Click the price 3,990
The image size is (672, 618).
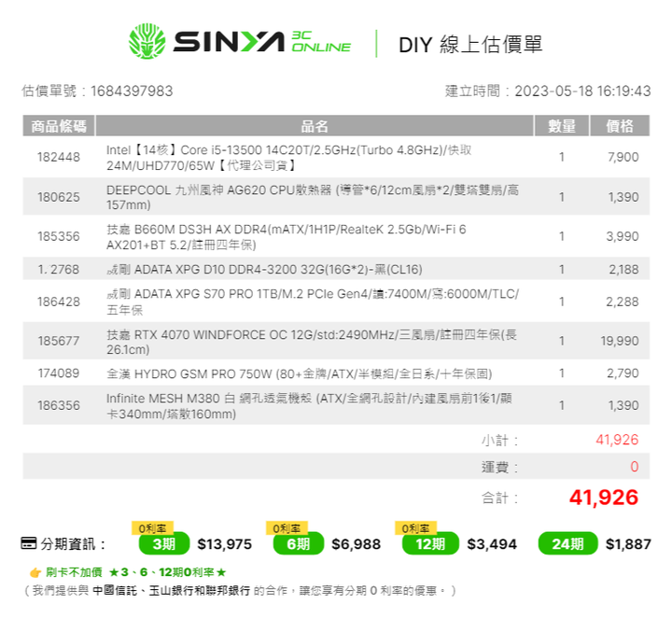[x=623, y=236]
